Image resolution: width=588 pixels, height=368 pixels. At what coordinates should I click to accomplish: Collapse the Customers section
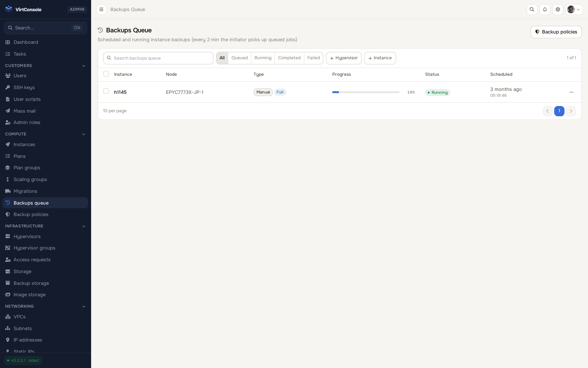tap(45, 66)
